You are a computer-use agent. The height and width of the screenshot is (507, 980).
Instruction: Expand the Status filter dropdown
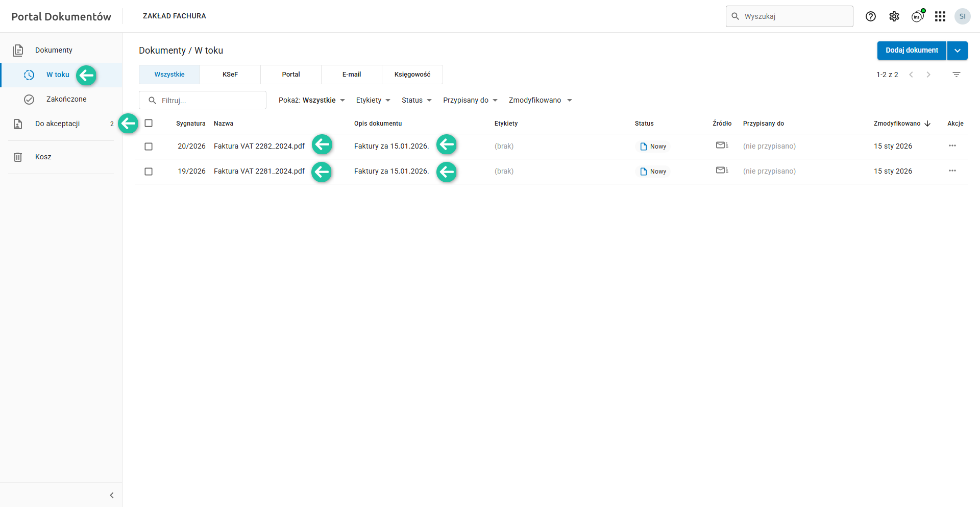point(416,100)
